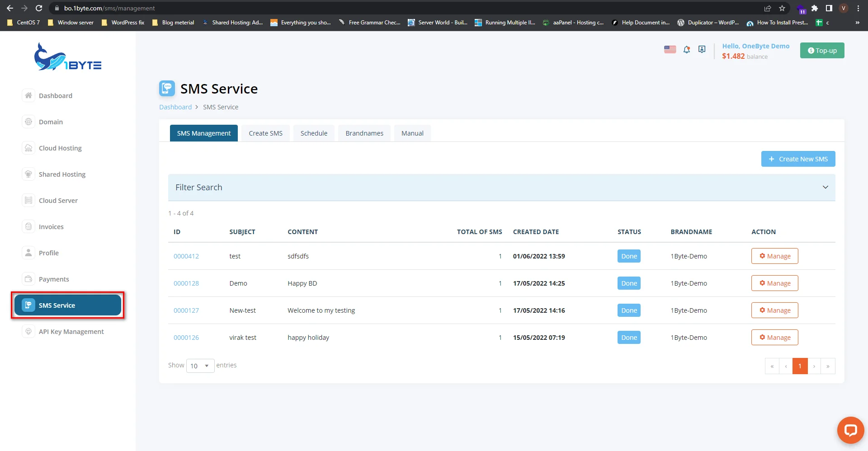Manage SMS 0000127

click(x=774, y=310)
